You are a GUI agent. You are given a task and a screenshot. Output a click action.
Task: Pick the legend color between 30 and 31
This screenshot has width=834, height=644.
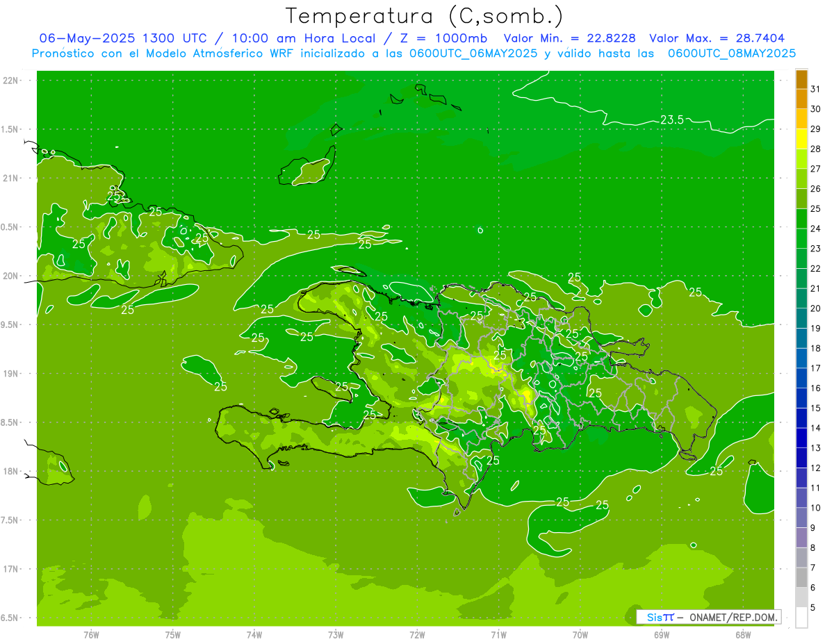click(x=801, y=99)
